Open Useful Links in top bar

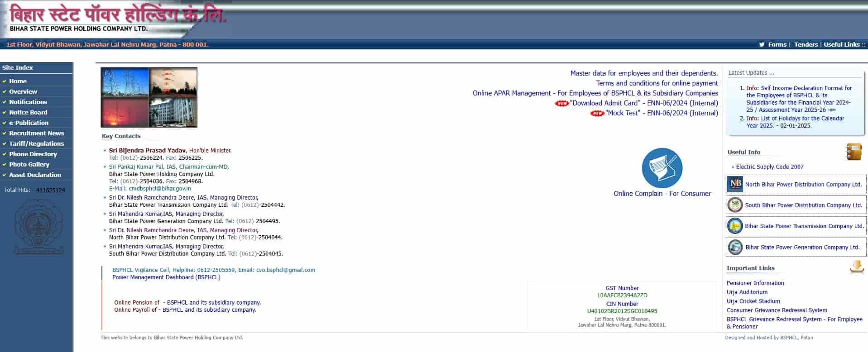[841, 44]
